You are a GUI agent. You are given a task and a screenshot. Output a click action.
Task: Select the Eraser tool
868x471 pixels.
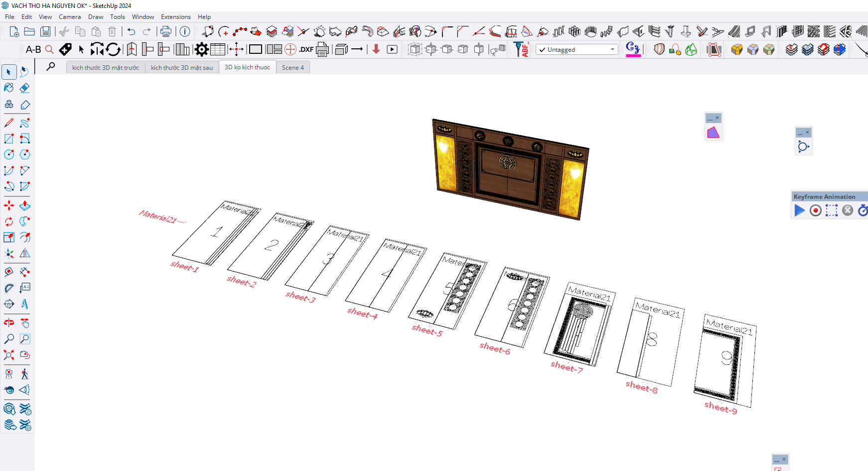click(25, 88)
